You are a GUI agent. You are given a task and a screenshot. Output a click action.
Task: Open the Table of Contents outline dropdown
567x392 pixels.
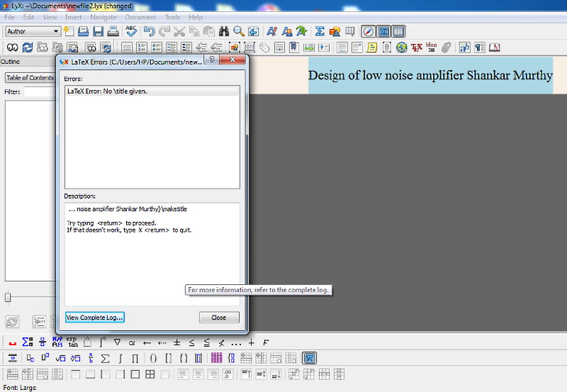30,78
